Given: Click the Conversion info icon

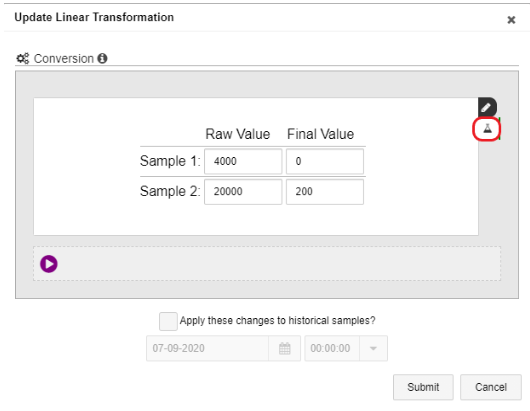Looking at the screenshot, I should point(102,58).
